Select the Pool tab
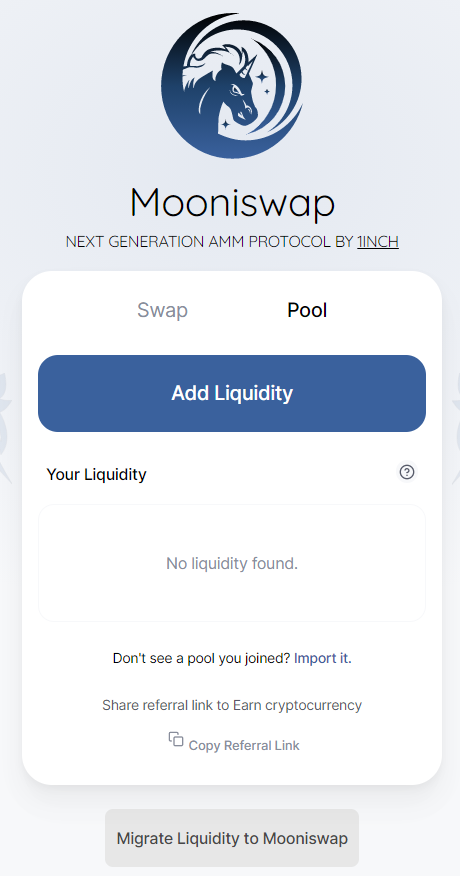 click(307, 310)
